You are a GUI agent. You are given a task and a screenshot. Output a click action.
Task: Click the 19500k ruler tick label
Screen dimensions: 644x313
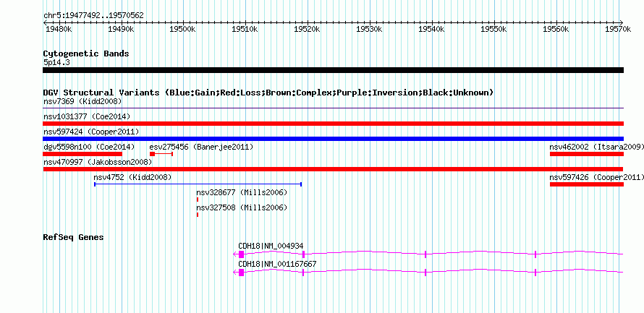click(183, 29)
